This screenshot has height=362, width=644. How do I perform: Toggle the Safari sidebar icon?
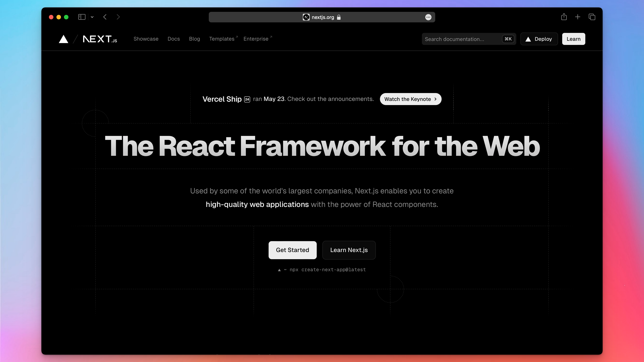82,17
